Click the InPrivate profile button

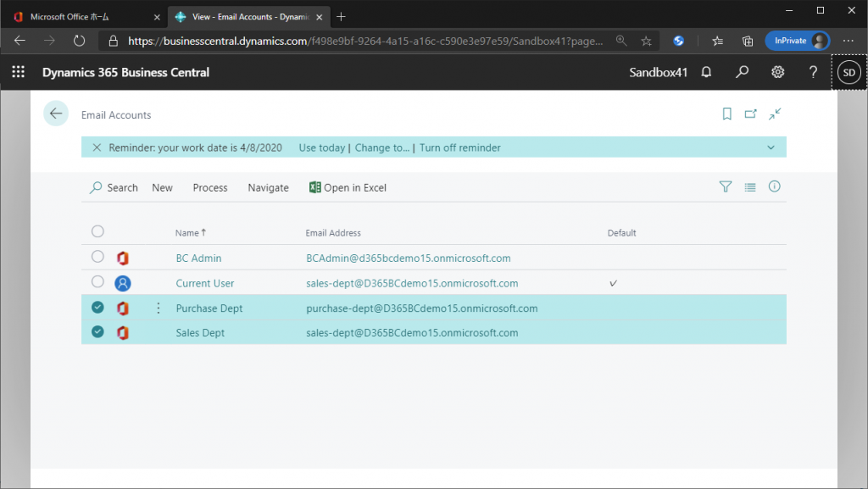coord(797,41)
